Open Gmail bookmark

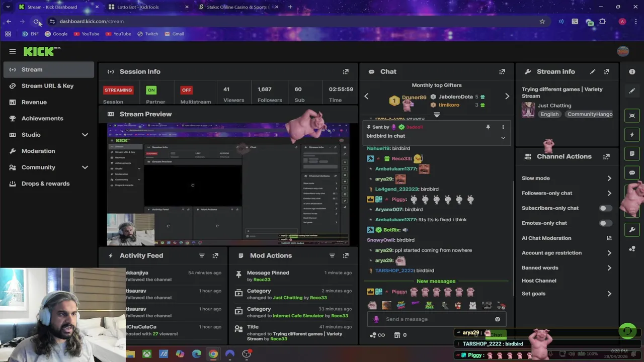pos(174,34)
